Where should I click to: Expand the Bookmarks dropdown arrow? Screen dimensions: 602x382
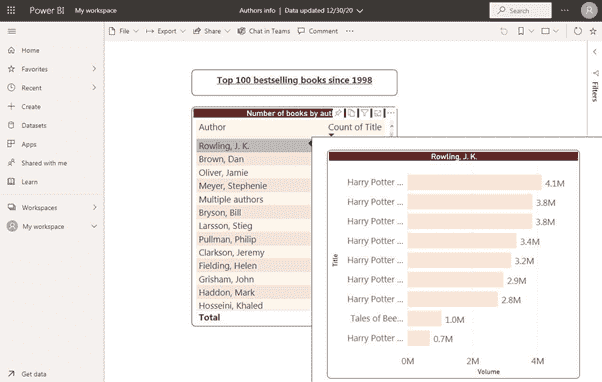pos(531,31)
